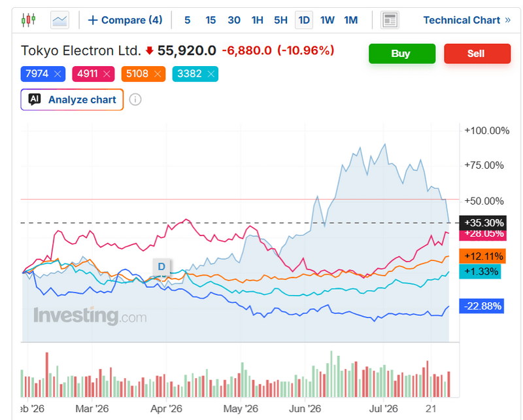Screen dimensions: 523x420
Task: Switch to area chart type
Action: coord(59,20)
